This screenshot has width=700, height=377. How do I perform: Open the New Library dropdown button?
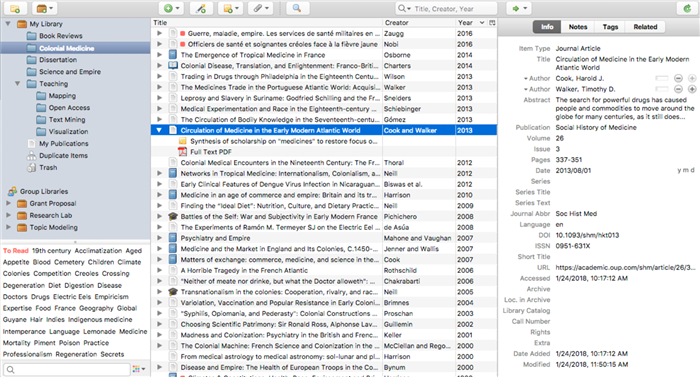tap(45, 8)
